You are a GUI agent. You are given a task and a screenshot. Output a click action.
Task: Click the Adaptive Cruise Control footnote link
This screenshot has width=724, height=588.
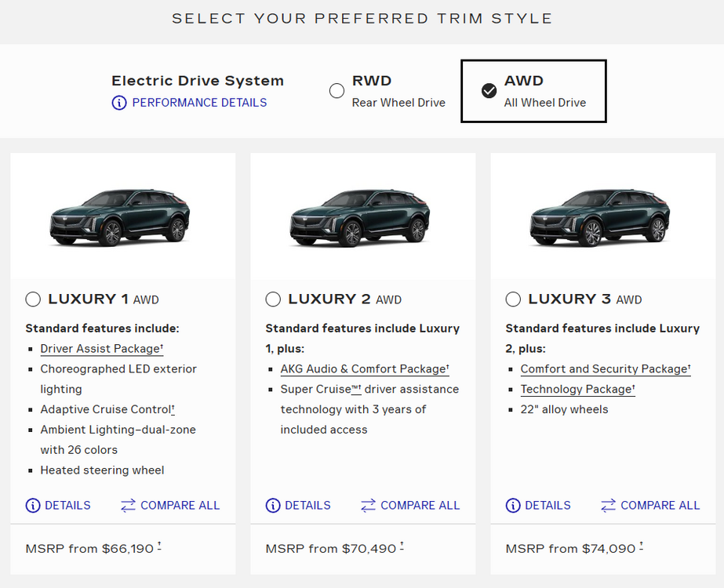[x=173, y=410]
